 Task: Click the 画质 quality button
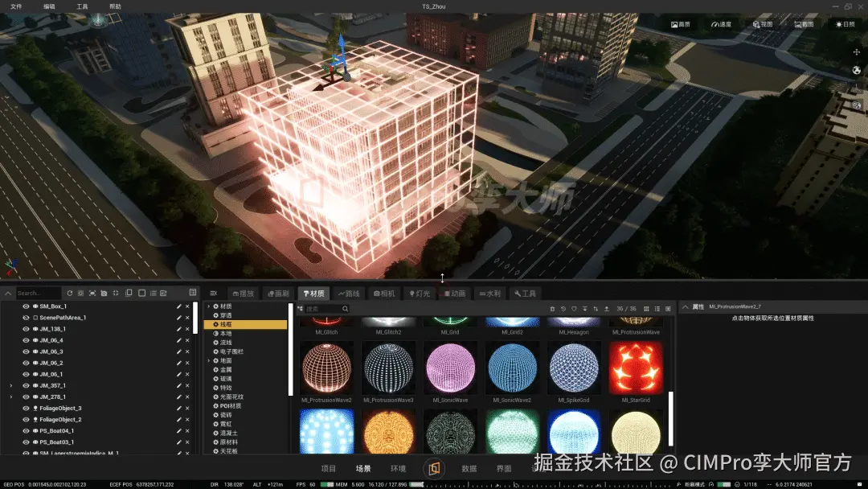point(681,24)
